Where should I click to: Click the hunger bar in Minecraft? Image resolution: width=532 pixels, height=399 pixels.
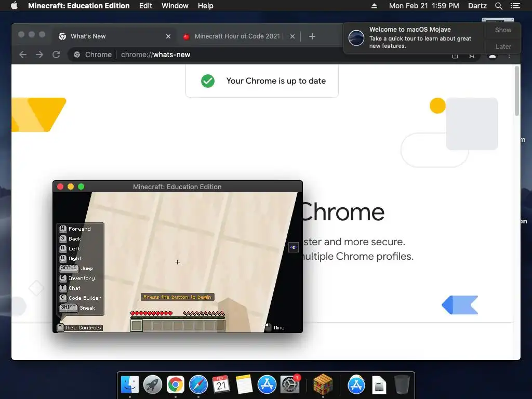(x=204, y=313)
